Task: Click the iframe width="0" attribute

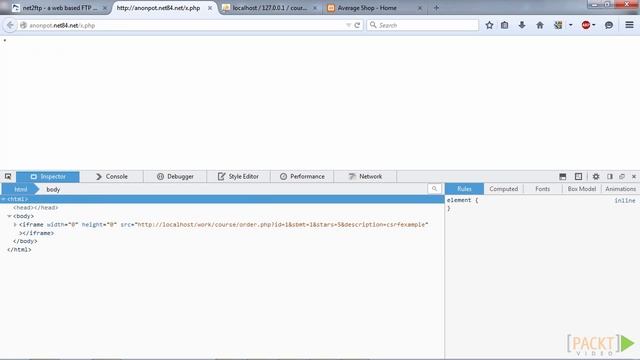Action: point(62,224)
